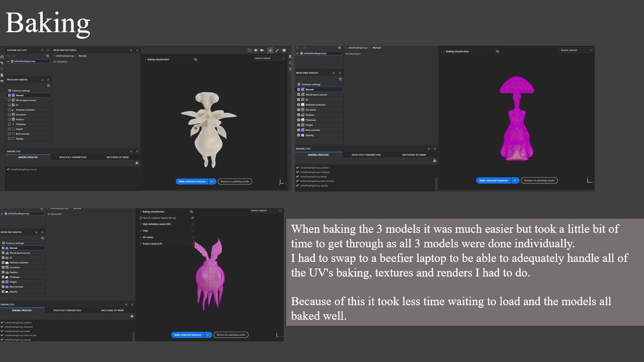Check World space normal in white model's bakers list

click(10, 100)
